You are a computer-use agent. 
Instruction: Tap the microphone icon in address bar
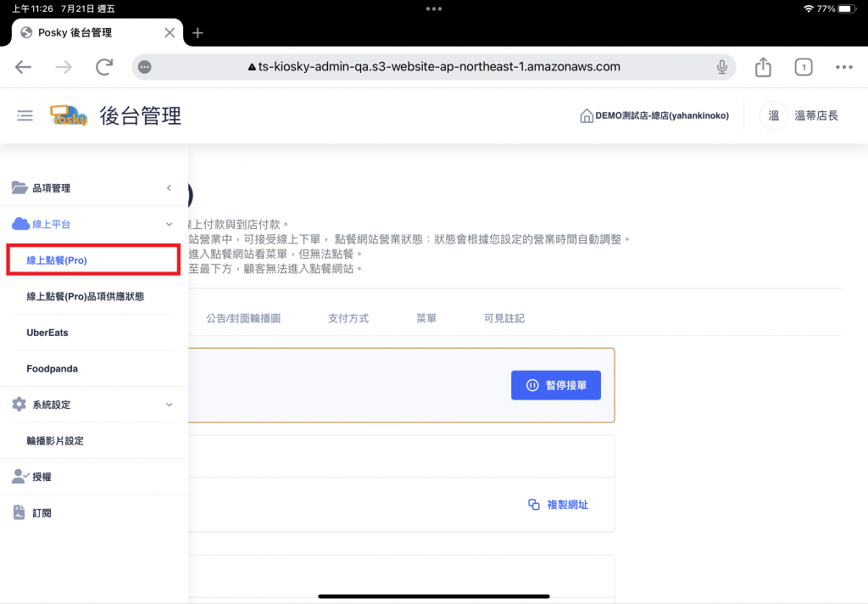722,67
